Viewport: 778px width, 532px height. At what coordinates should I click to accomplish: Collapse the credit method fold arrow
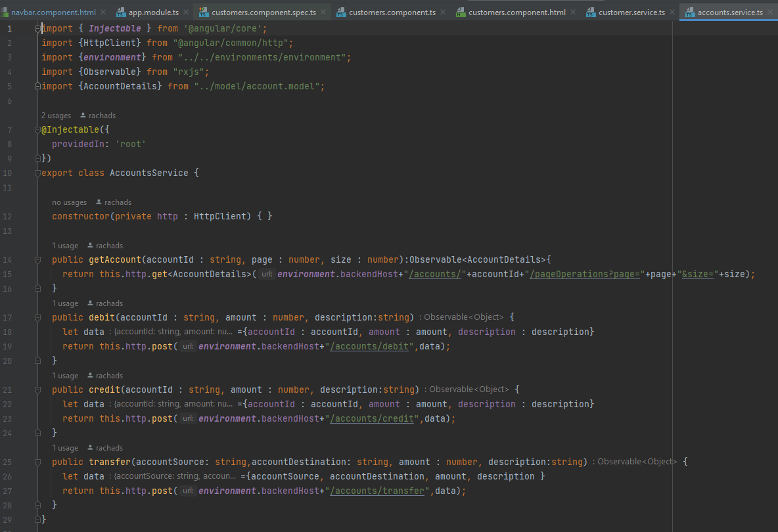36,389
